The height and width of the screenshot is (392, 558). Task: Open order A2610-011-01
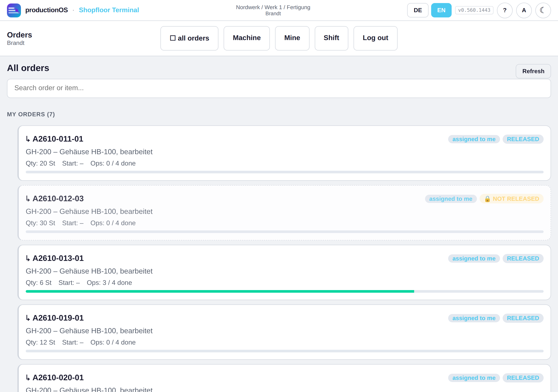(x=284, y=153)
